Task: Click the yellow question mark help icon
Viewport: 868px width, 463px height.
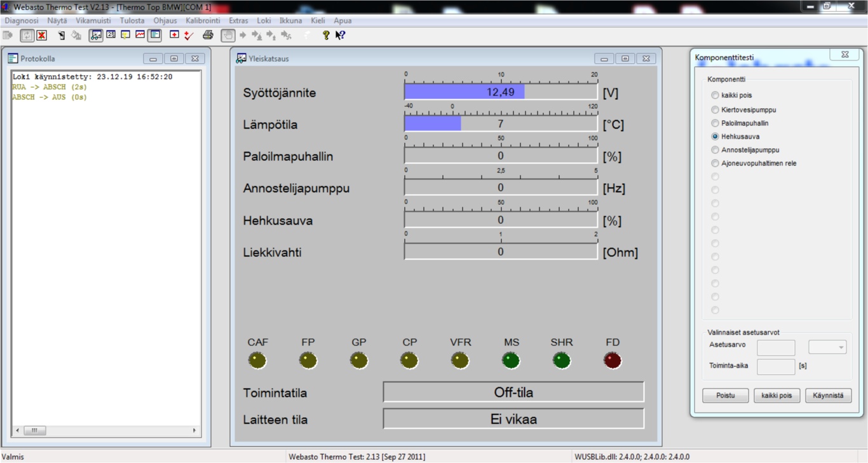Action: (x=326, y=36)
